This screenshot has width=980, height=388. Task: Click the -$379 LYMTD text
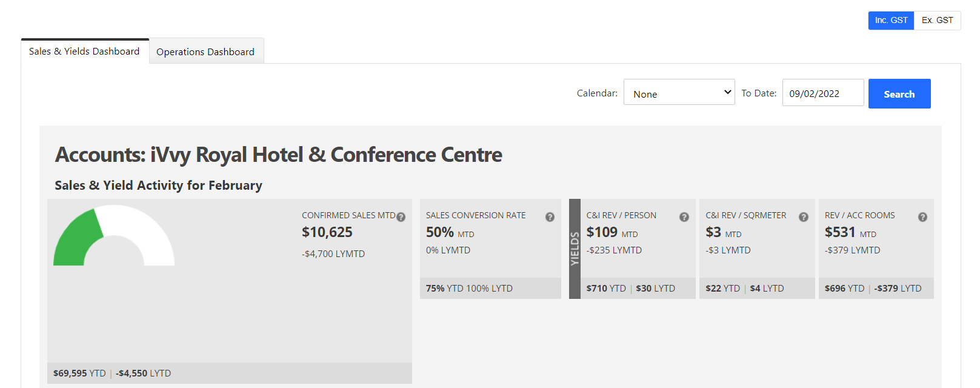[852, 250]
